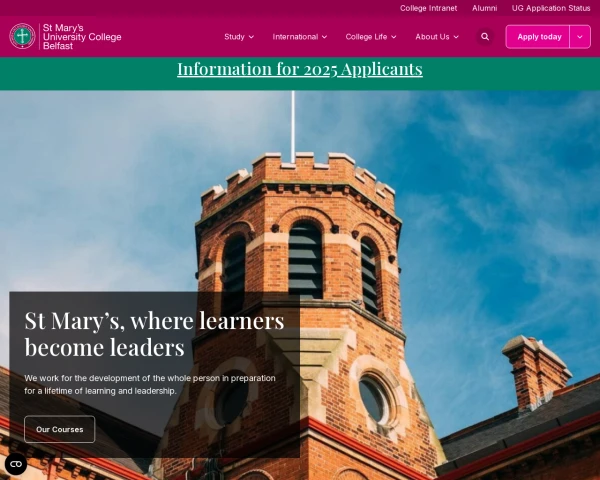Open Information for 2025 Applicants link
The height and width of the screenshot is (480, 600).
tap(300, 69)
